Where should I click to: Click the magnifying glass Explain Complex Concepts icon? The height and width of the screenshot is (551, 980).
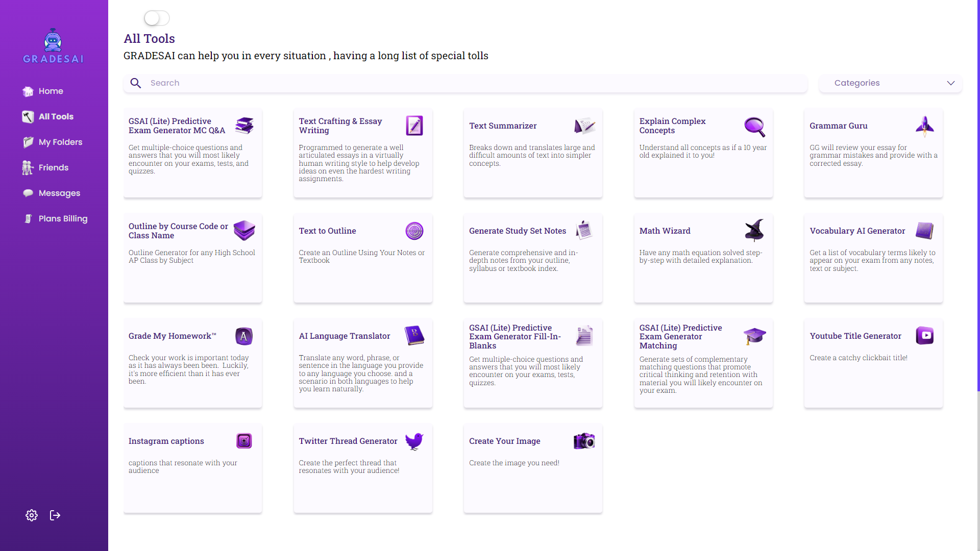(x=754, y=127)
